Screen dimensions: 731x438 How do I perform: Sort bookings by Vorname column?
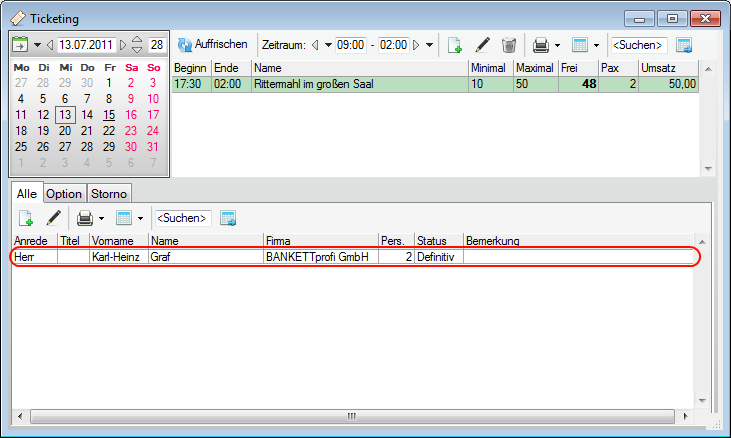(x=119, y=241)
